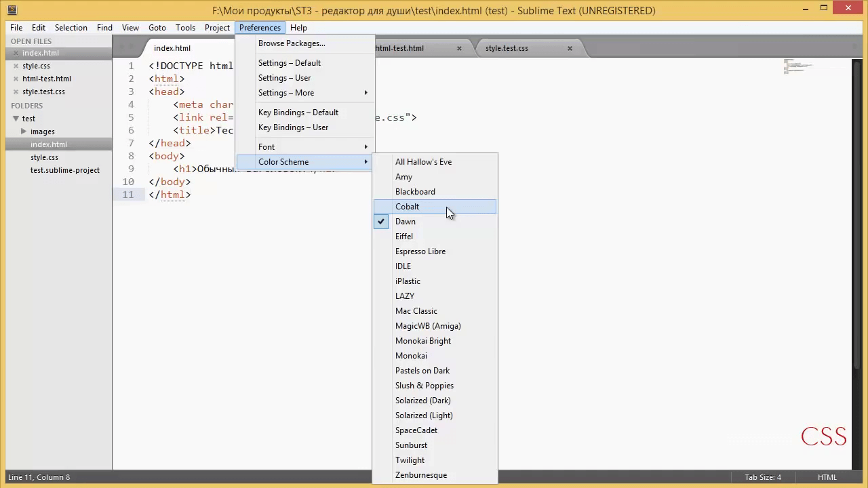Apply the Solarized (Light) color scheme
This screenshot has height=488, width=868.
[435, 415]
